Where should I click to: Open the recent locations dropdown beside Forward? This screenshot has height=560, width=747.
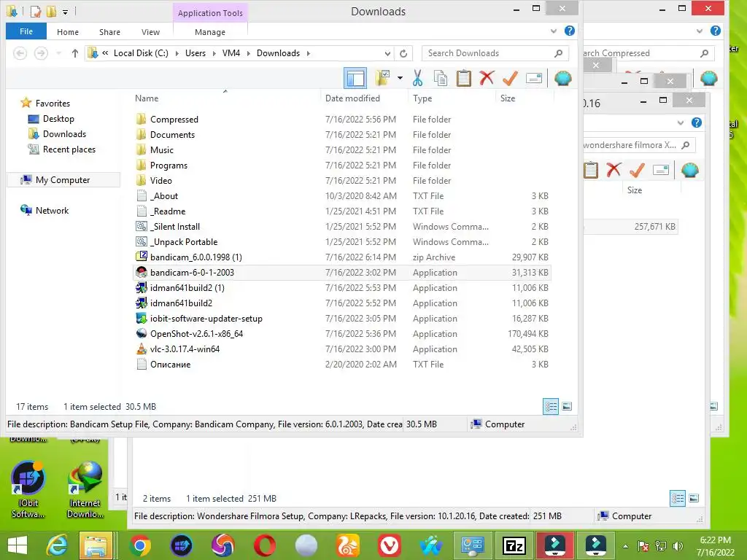click(58, 53)
